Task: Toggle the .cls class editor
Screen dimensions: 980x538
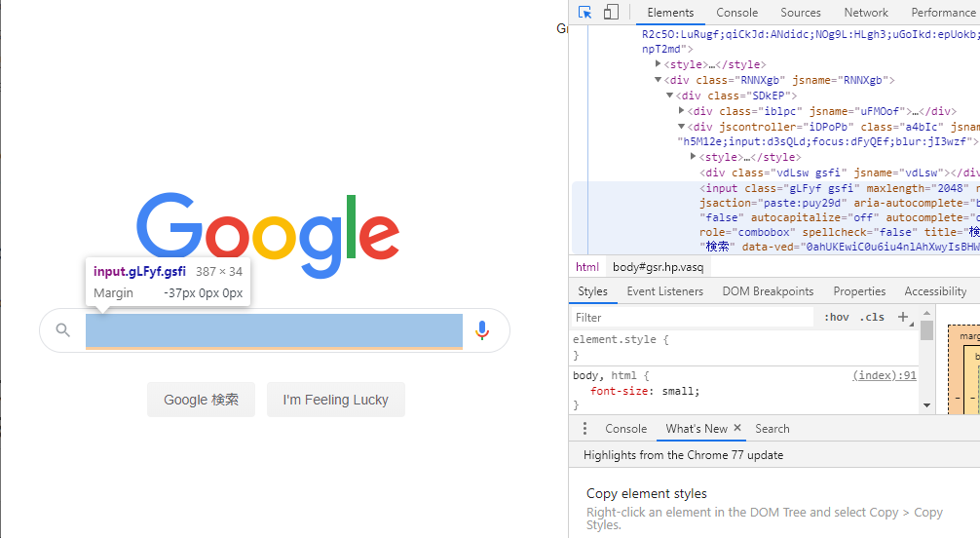Action: point(872,317)
